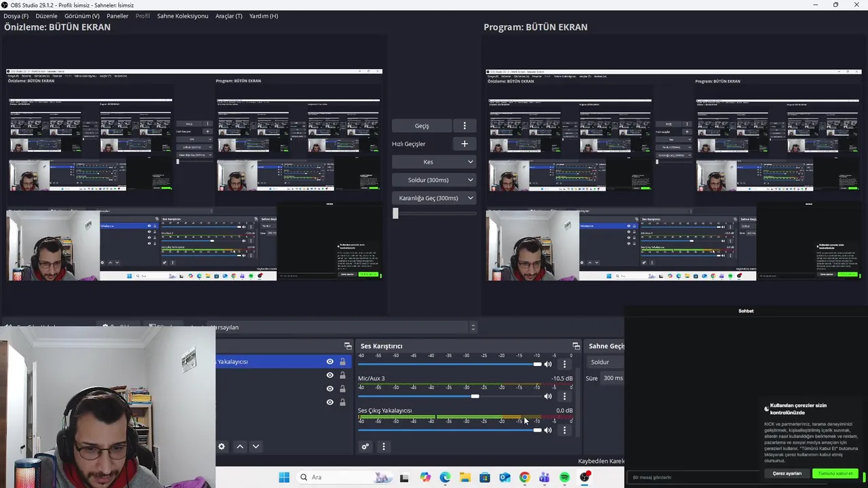Open the Paneller menu
Viewport: 868px width, 488px height.
[x=117, y=16]
